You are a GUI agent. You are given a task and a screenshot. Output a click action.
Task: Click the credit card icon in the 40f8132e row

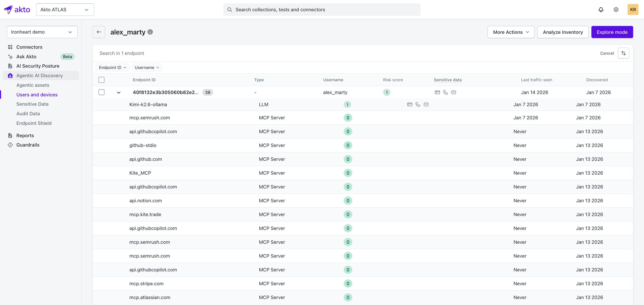coord(437,92)
